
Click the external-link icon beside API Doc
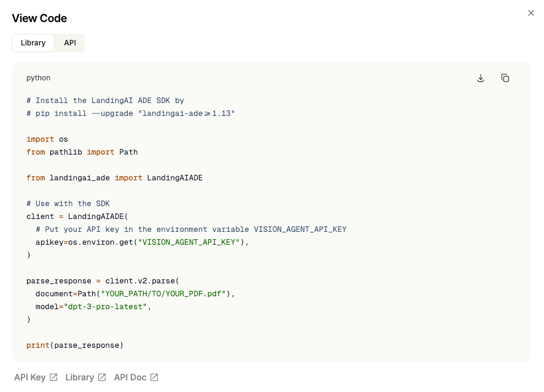pos(154,377)
